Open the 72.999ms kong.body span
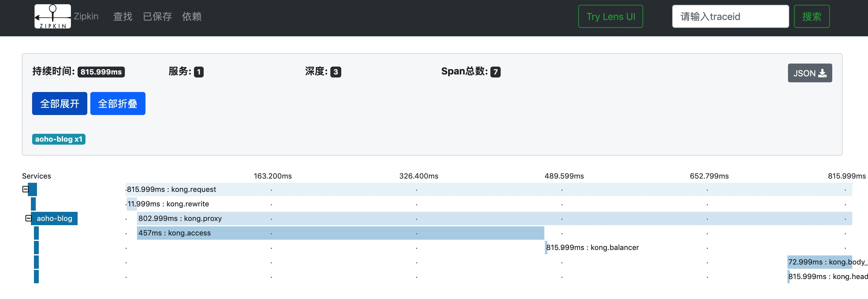868x299 pixels. [x=820, y=262]
